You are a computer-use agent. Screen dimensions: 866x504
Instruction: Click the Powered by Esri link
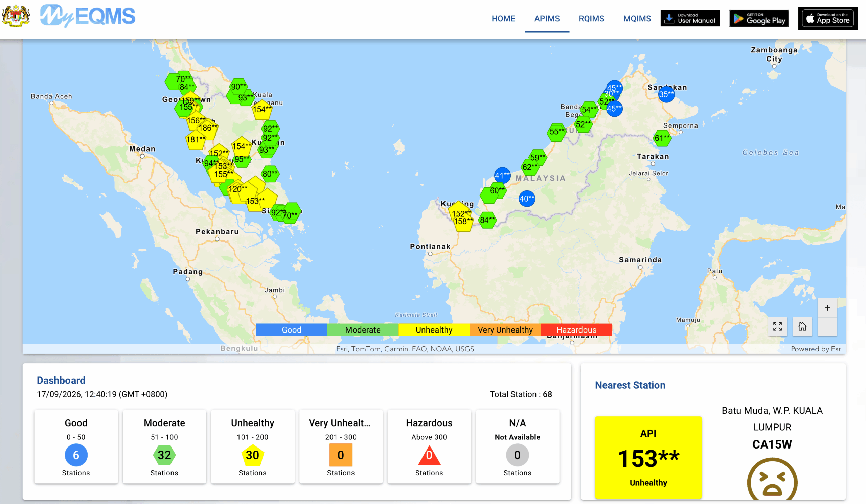[x=817, y=349]
